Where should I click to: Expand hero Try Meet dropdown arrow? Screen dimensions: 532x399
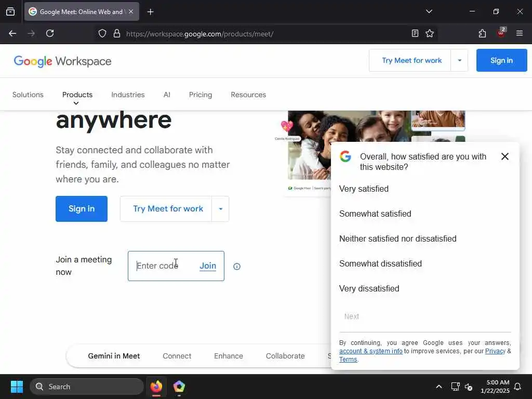coord(220,209)
